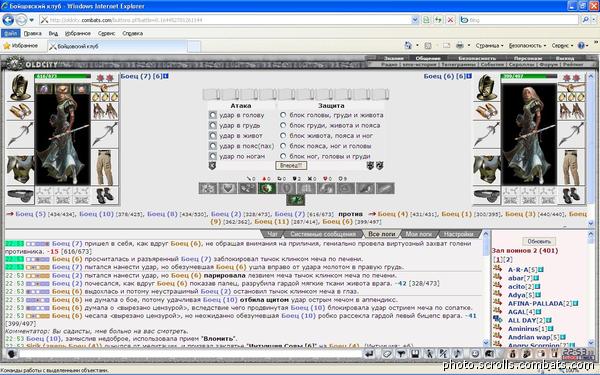The width and height of the screenshot is (600, 375).
Task: Open the Back/Forward recent pages dropdown arrow
Action: point(32,20)
